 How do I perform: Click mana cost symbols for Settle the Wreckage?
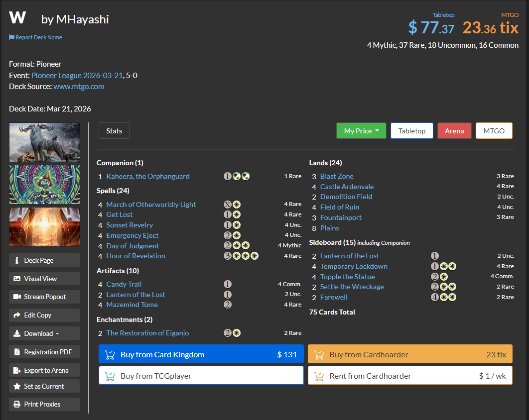click(x=444, y=287)
